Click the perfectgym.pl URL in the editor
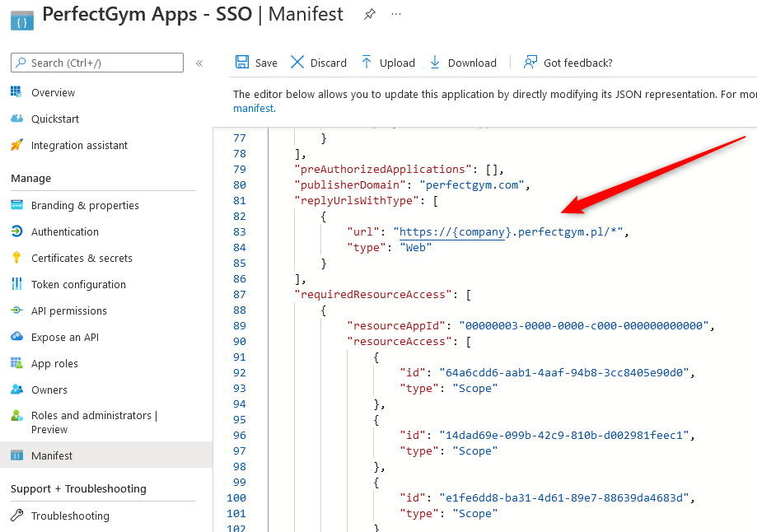This screenshot has height=532, width=757. 509,231
